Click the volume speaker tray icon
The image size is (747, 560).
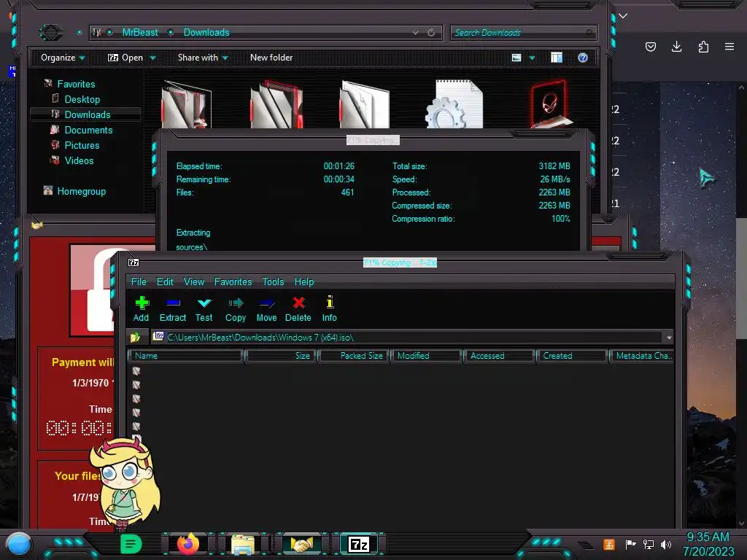[666, 544]
